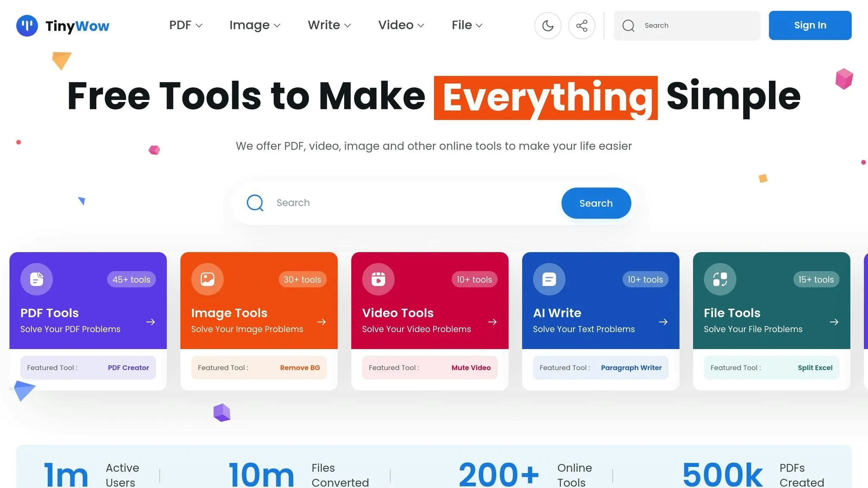Expand the Image dropdown menu
Viewport: 868px width, 488px height.
255,25
